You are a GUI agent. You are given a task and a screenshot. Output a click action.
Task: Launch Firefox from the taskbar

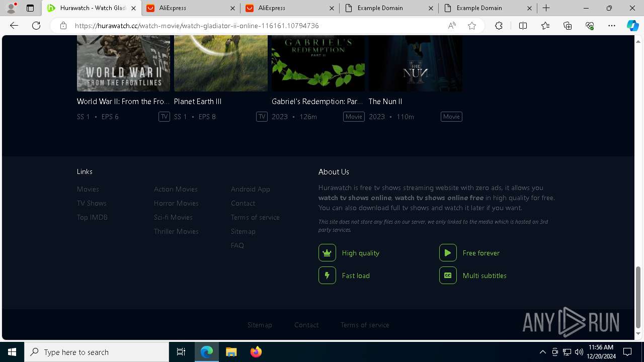[256, 352]
